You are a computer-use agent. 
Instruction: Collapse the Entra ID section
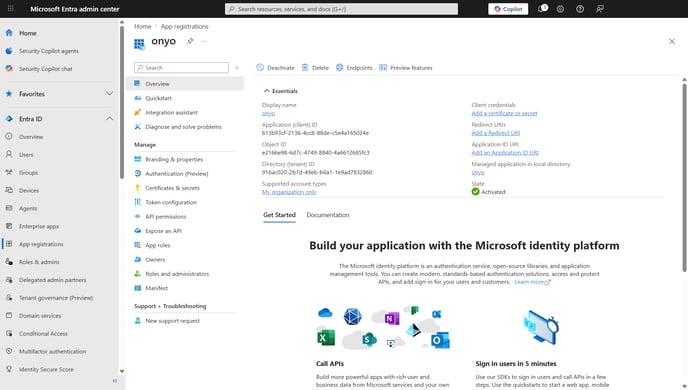[109, 118]
